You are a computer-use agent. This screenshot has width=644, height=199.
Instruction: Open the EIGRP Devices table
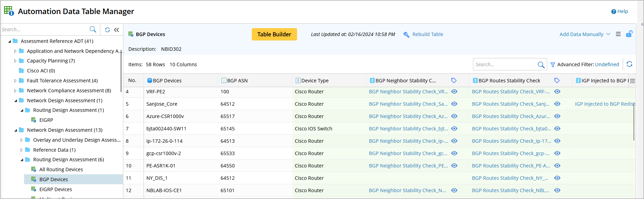[x=55, y=189]
